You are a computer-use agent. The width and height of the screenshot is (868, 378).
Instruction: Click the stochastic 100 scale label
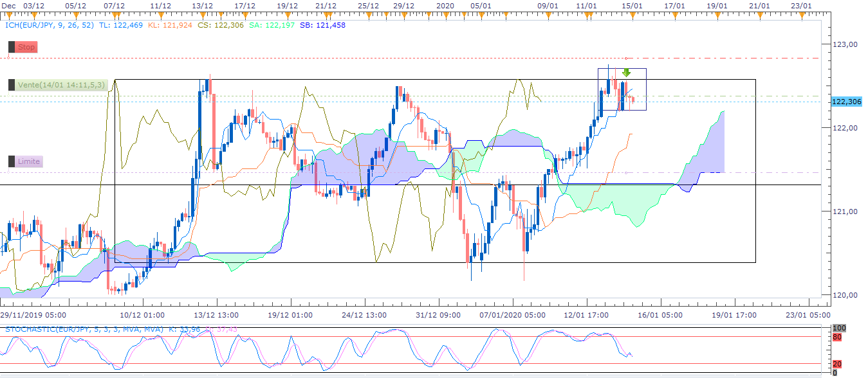pyautogui.click(x=839, y=328)
